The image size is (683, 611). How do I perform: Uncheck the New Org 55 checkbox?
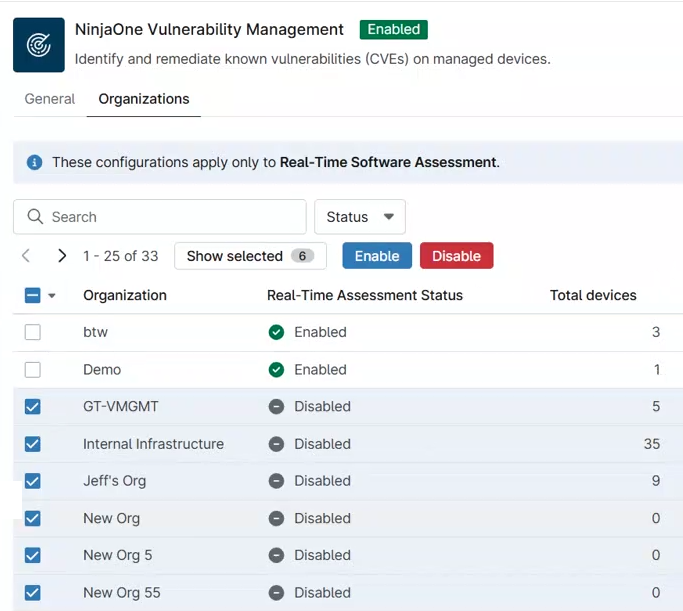click(33, 593)
